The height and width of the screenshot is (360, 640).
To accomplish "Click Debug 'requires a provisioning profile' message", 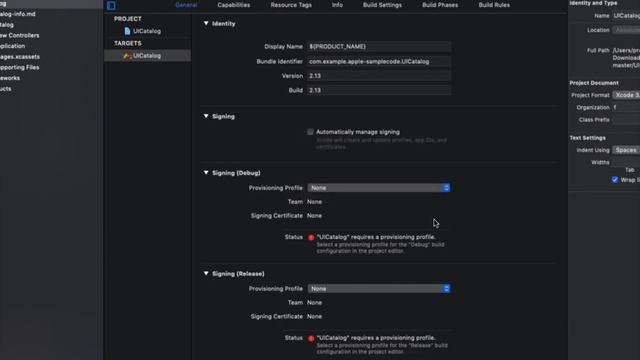I will 376,237.
